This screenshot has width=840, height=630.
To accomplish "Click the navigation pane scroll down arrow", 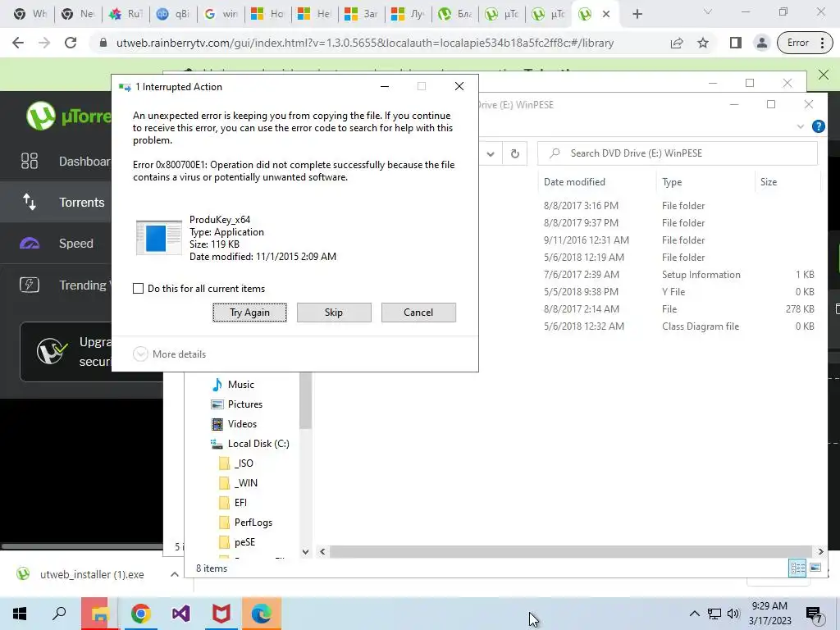I will click(305, 552).
